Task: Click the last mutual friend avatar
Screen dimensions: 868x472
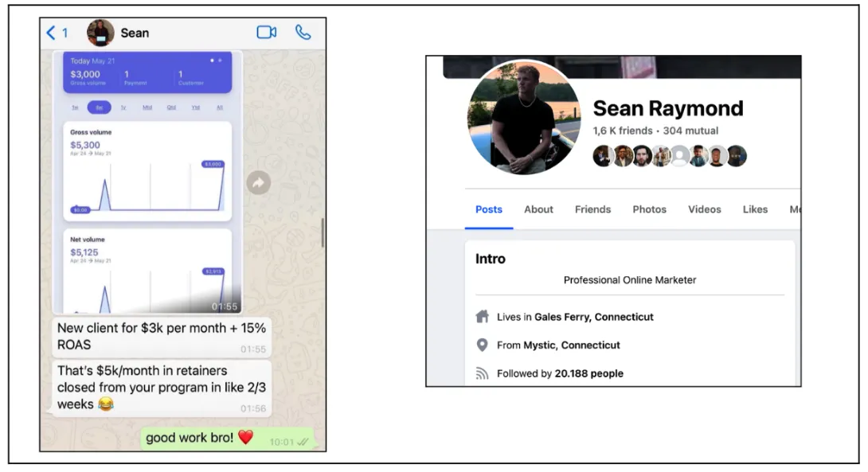Action: pos(737,156)
